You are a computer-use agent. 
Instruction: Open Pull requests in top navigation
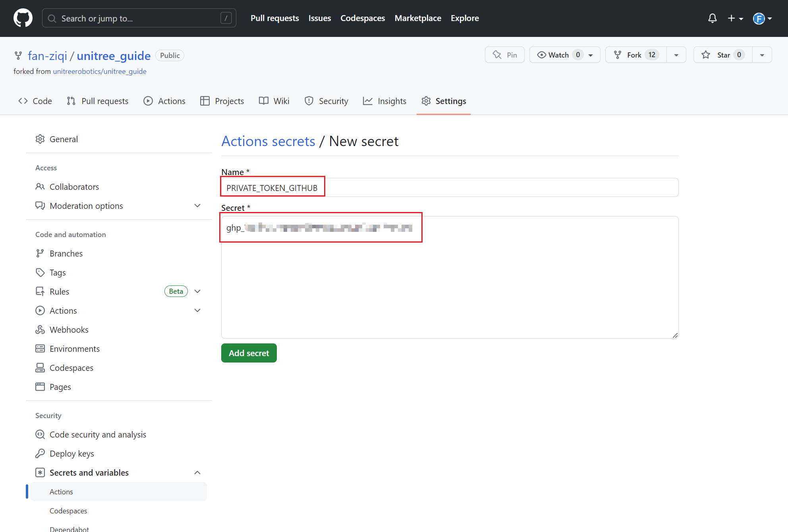[274, 18]
